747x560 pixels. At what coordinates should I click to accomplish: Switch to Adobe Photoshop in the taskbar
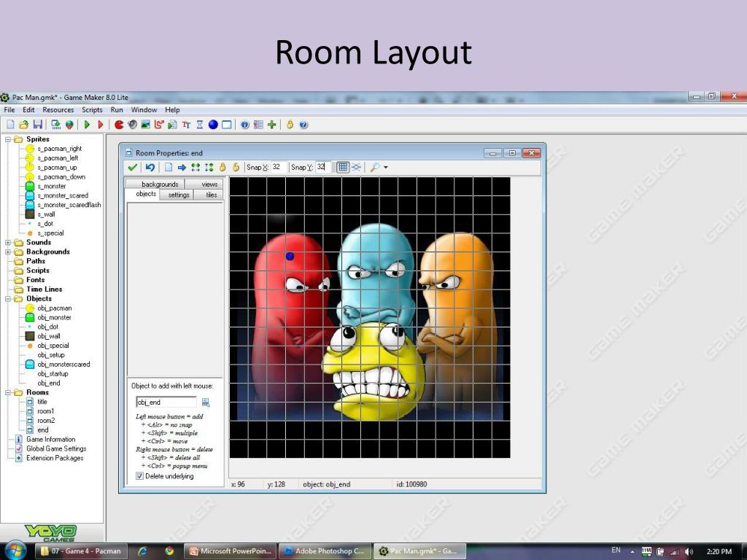[x=325, y=551]
